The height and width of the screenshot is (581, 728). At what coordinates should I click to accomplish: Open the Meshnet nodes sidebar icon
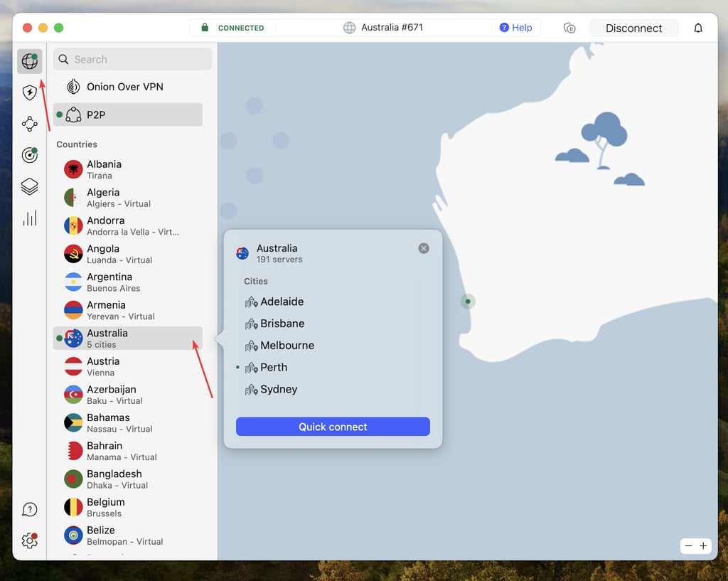pos(30,124)
